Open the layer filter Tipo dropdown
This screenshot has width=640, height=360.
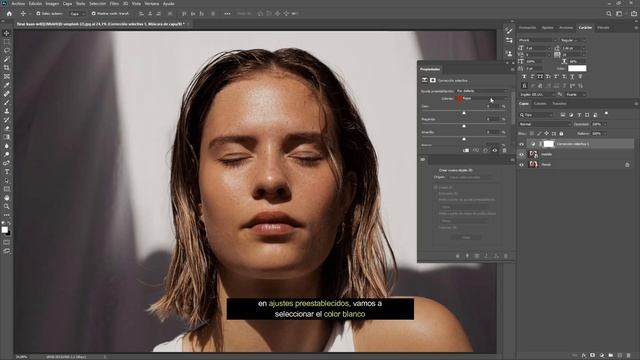tap(536, 115)
